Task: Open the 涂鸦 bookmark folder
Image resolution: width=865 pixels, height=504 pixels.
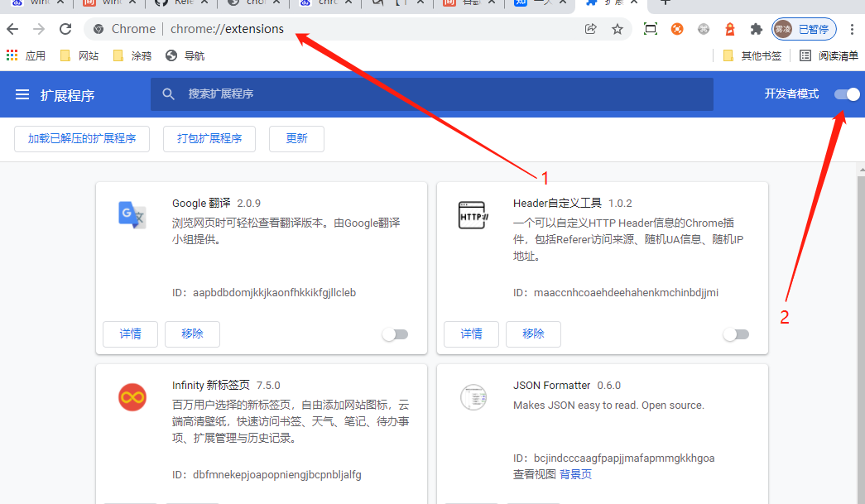Action: click(x=132, y=55)
